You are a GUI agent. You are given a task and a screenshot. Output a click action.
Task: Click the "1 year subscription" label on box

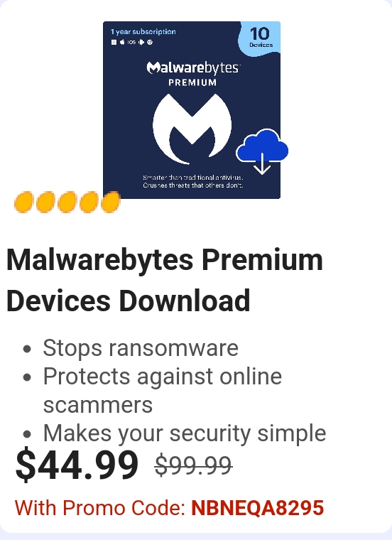click(x=143, y=32)
